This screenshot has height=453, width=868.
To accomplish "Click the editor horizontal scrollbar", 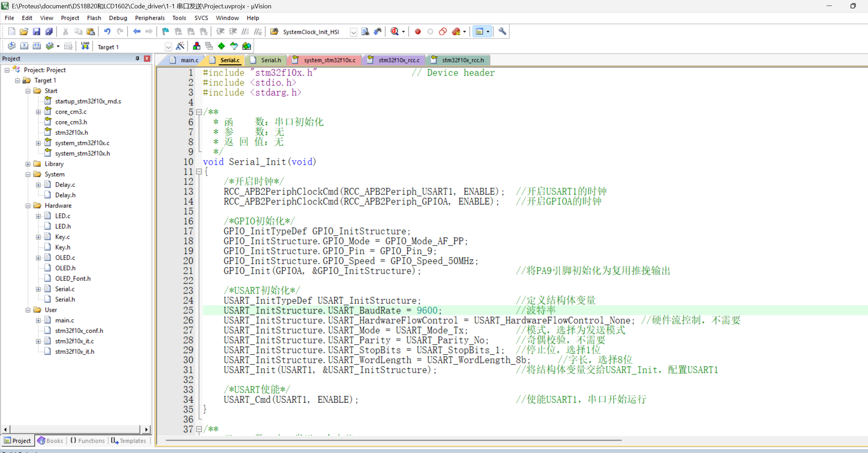I will (394, 440).
